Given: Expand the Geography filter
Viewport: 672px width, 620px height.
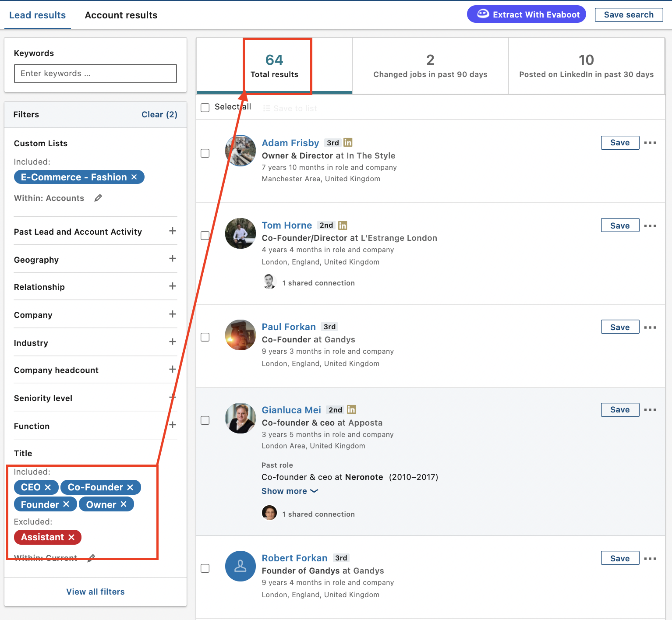Looking at the screenshot, I should 173,258.
